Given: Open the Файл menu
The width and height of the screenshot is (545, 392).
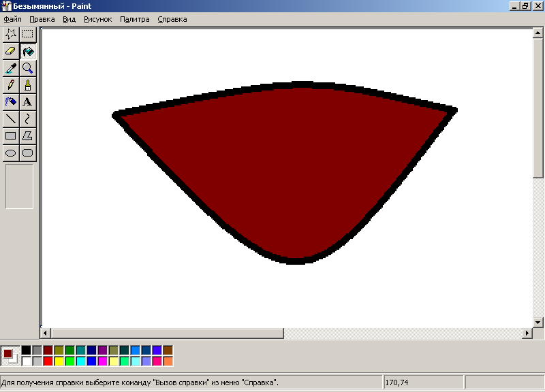Looking at the screenshot, I should 12,20.
